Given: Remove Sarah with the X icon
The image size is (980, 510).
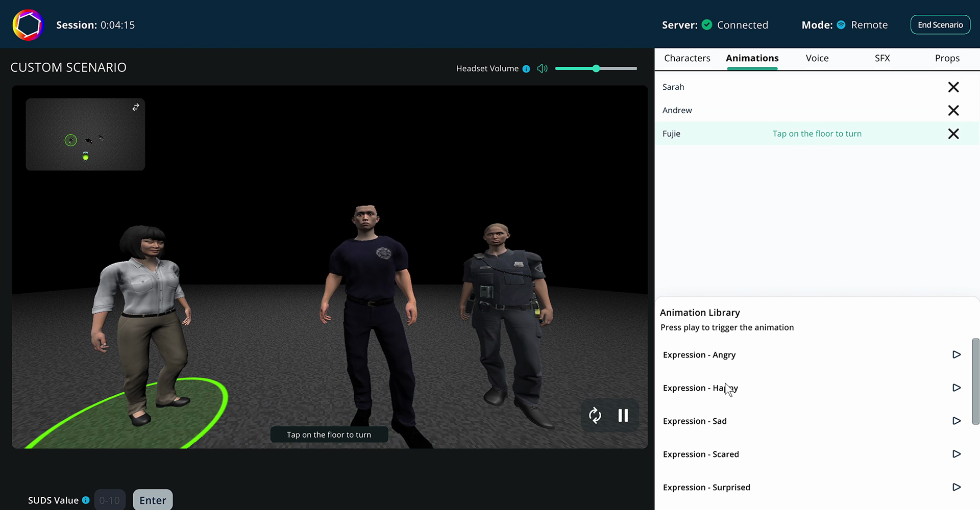Looking at the screenshot, I should coord(953,87).
